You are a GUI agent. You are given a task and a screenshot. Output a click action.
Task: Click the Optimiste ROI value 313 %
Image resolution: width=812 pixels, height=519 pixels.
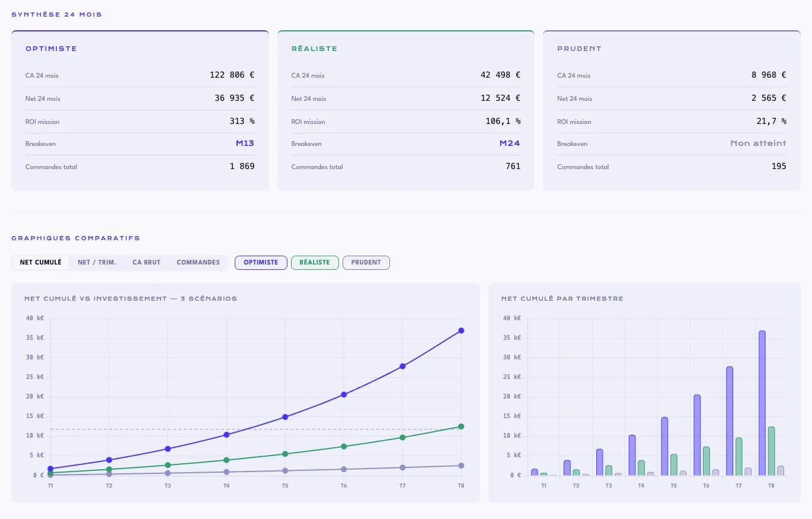tap(242, 121)
